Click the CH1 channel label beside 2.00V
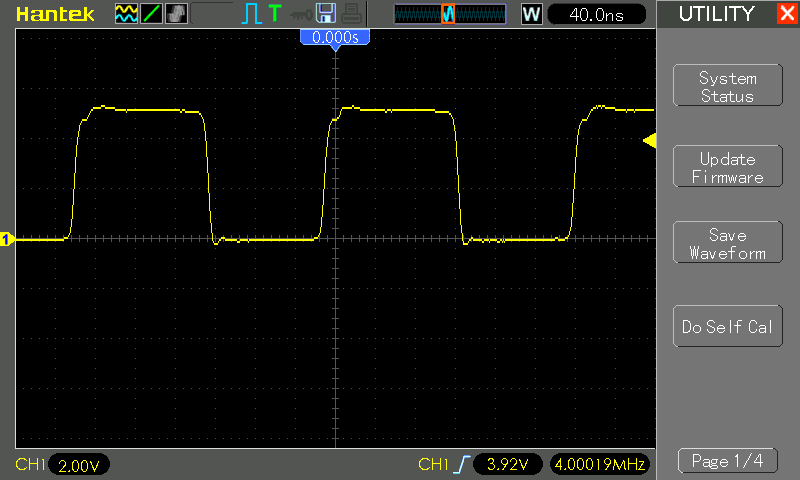The width and height of the screenshot is (800, 480). (31, 464)
